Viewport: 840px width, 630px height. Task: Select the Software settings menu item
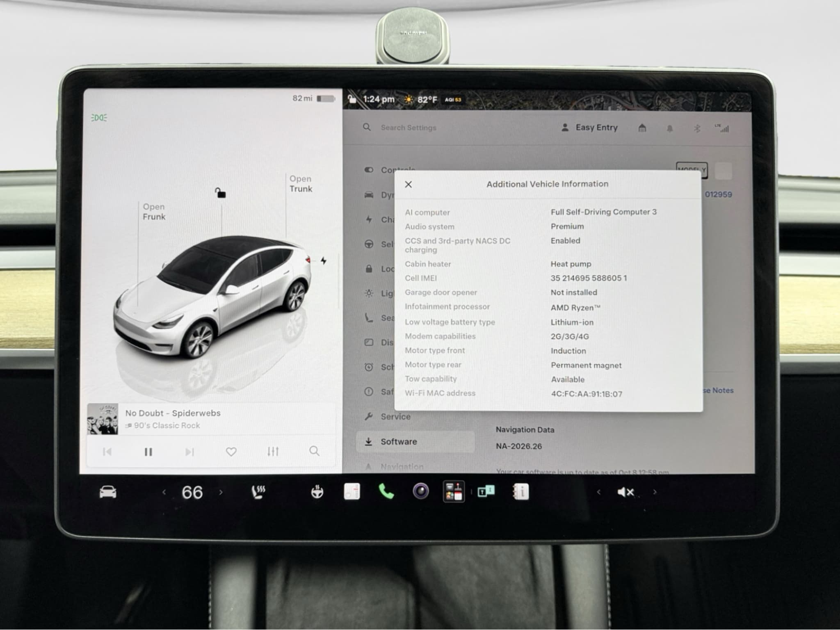415,442
